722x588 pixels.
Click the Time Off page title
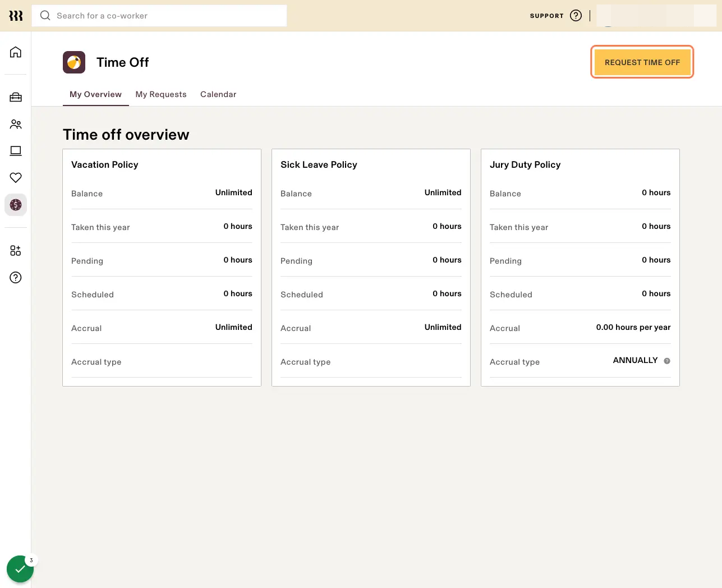click(x=123, y=62)
